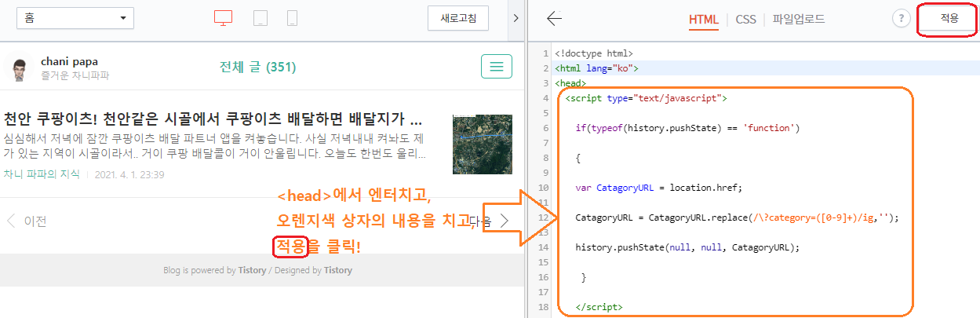This screenshot has height=318, width=980.
Task: Open the 홈 page selector dropdown
Action: coord(75,18)
